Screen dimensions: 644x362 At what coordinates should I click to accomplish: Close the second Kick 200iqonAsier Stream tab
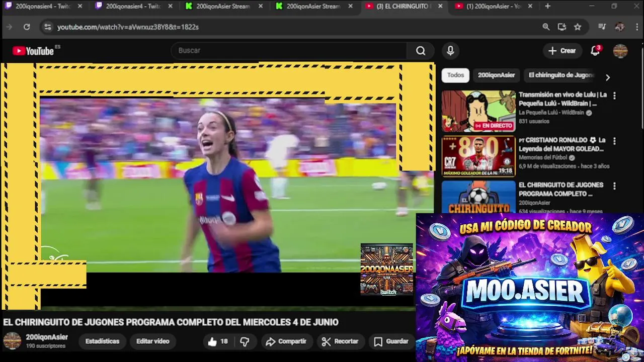[x=350, y=6]
